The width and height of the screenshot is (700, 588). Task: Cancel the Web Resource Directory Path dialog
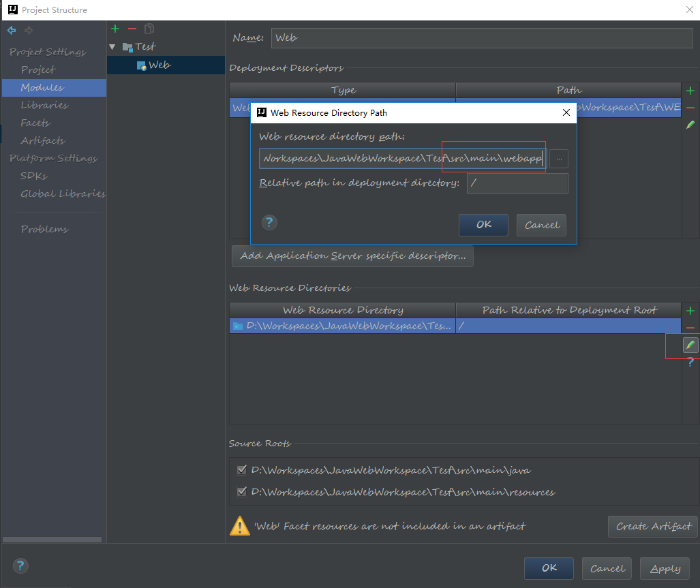point(541,225)
